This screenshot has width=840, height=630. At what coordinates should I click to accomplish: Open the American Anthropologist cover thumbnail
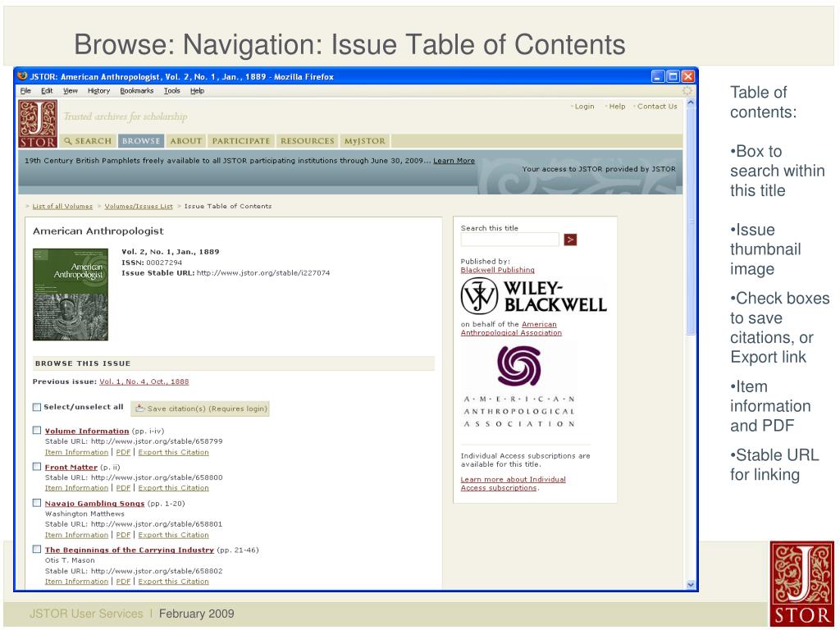click(71, 294)
